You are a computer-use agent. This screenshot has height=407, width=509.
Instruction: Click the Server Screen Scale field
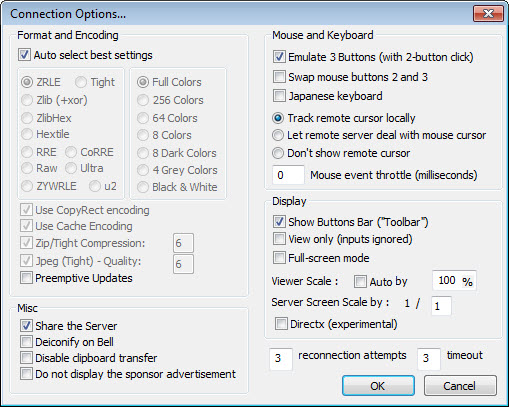click(442, 306)
